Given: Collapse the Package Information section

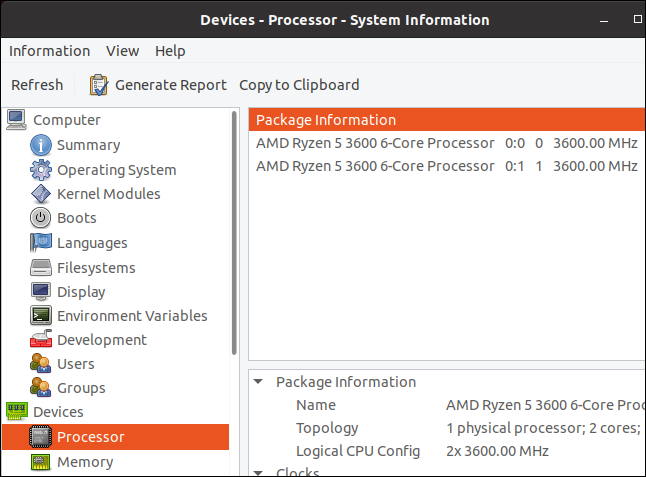Looking at the screenshot, I should point(259,382).
